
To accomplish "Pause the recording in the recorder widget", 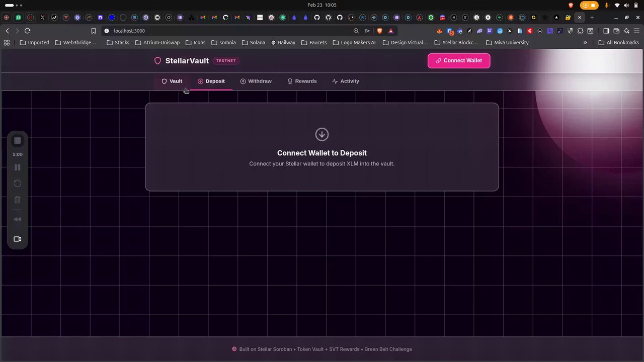I will pos(18,167).
